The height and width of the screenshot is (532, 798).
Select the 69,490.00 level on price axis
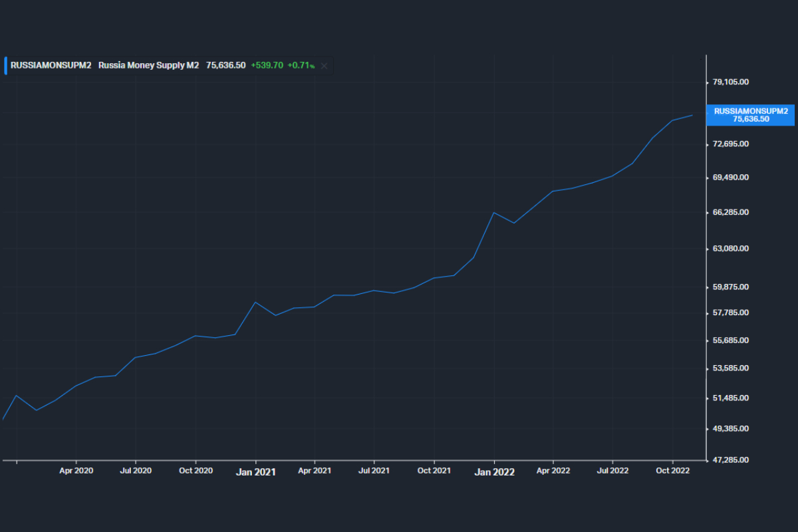point(731,178)
